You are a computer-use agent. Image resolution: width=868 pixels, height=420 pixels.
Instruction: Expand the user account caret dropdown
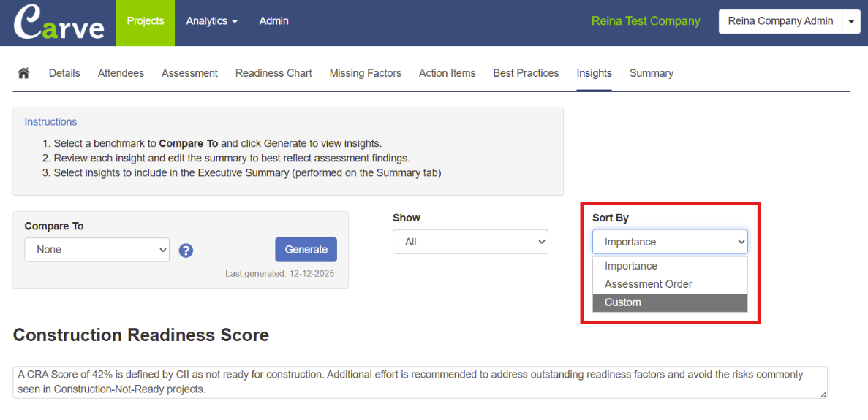click(851, 22)
